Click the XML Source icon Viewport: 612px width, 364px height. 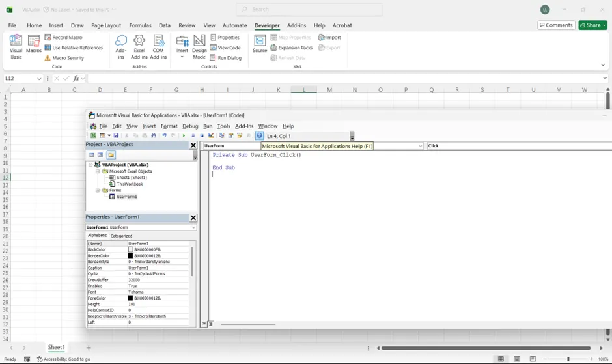(x=260, y=44)
